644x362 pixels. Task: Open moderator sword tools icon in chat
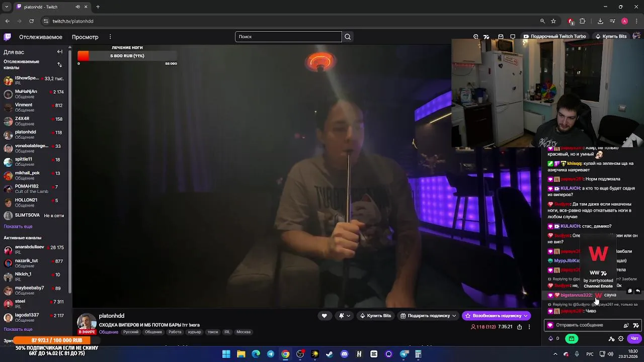coord(611,338)
